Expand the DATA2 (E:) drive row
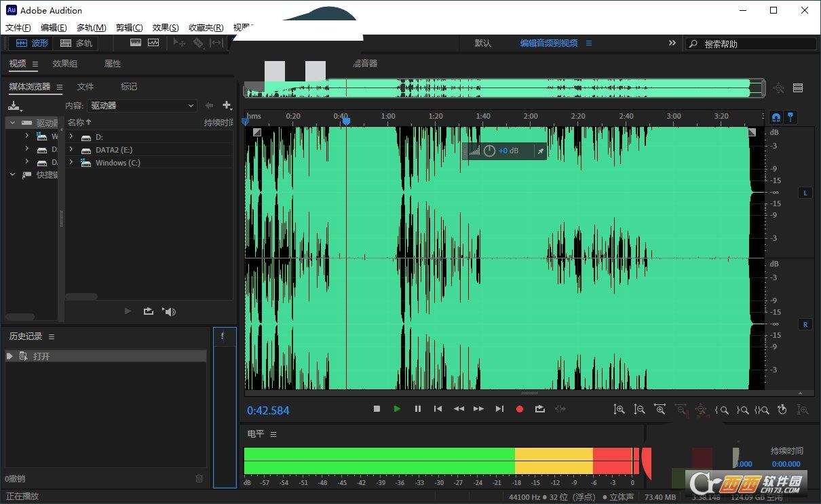821x504 pixels. (x=71, y=150)
